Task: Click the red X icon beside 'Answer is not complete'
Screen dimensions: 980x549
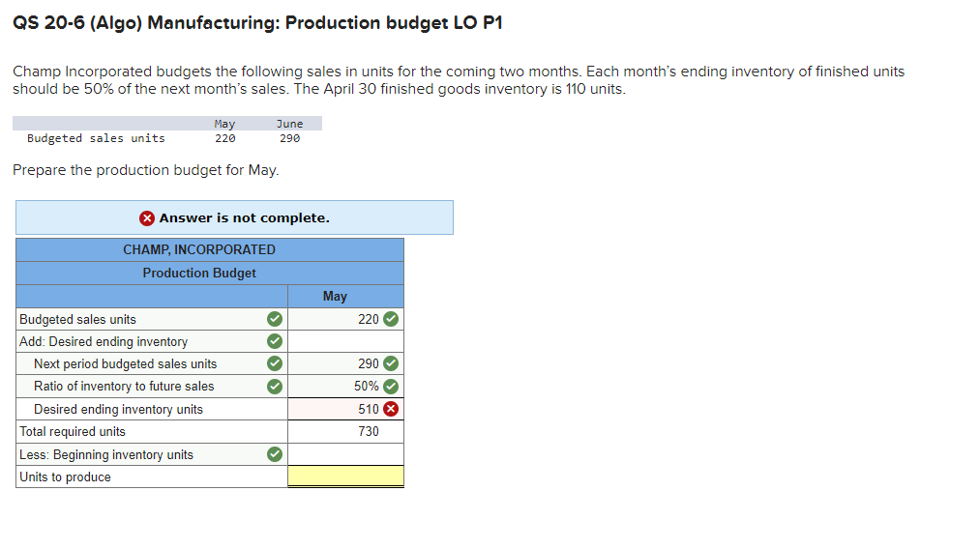Action: [x=147, y=218]
